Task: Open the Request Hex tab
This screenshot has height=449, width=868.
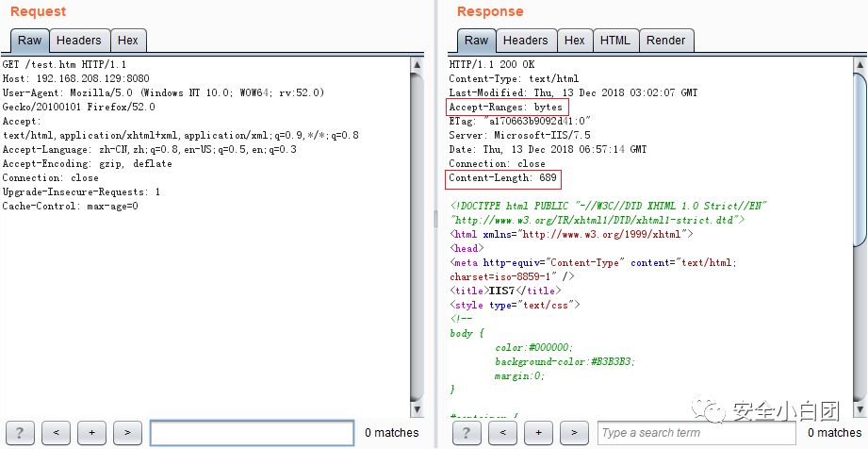Action: [127, 41]
